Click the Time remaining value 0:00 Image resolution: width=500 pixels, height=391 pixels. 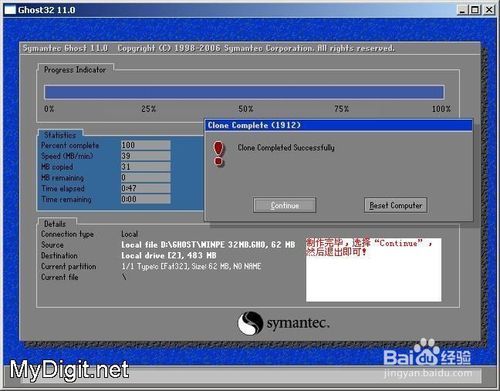point(146,199)
